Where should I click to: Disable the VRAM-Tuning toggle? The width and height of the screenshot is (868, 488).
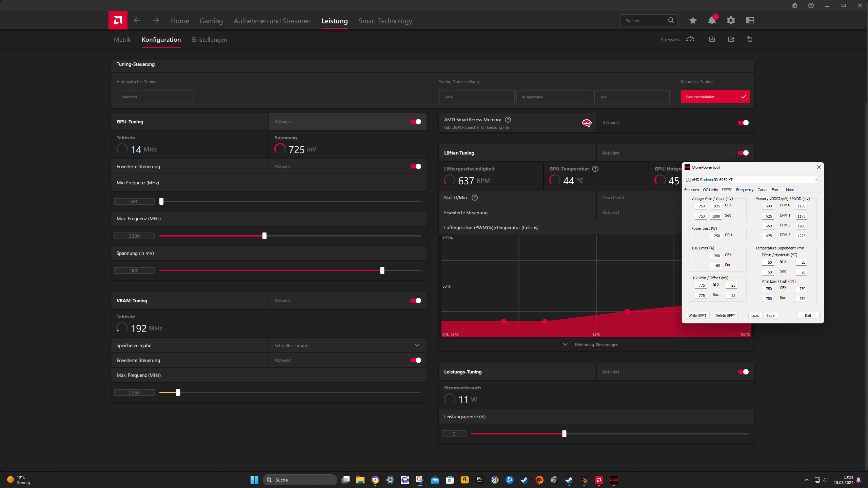(x=416, y=301)
